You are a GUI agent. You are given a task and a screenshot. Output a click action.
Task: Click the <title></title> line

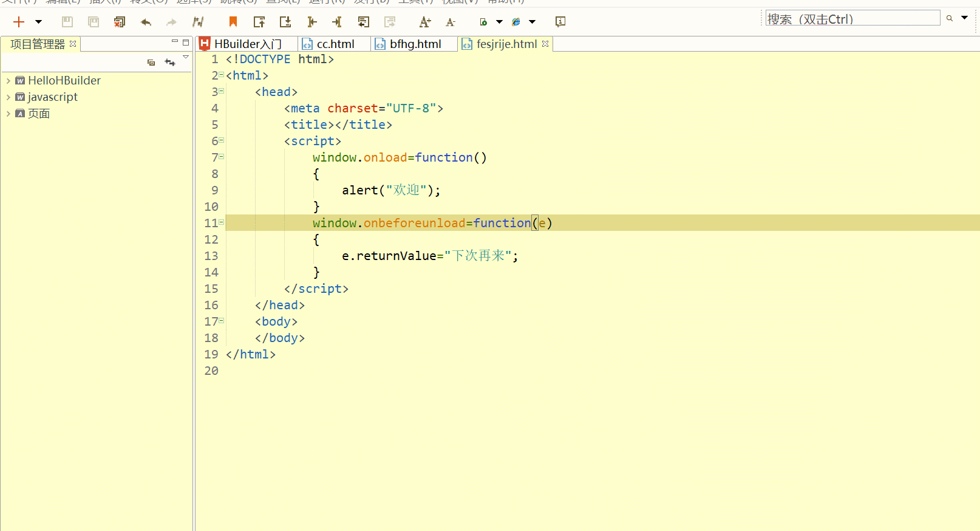338,125
